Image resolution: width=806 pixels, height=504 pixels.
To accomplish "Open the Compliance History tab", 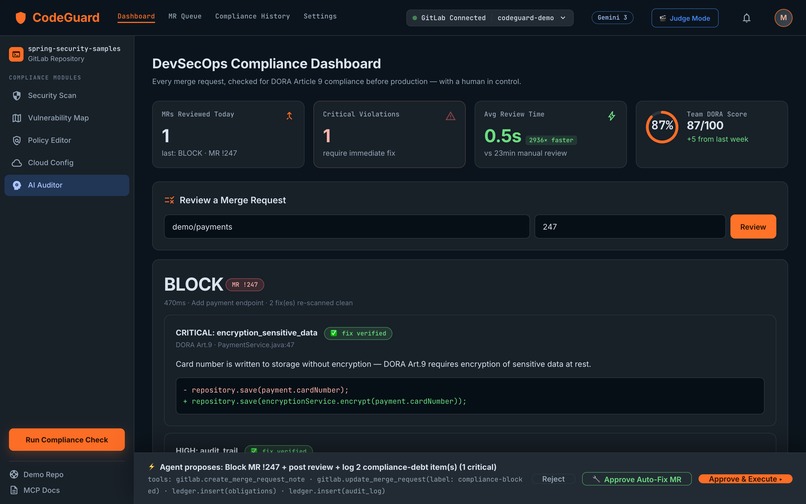I will 252,16.
